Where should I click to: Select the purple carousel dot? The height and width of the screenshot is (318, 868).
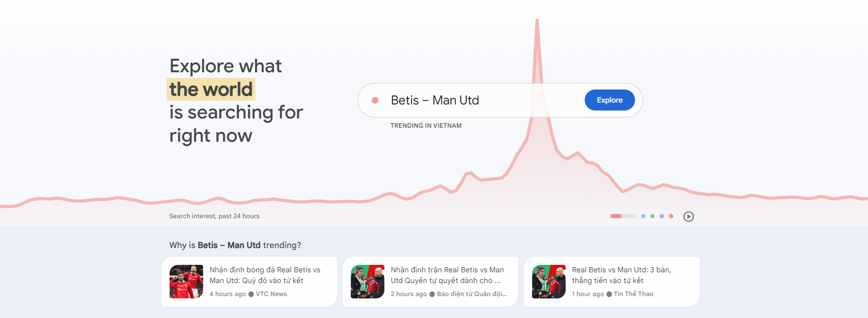pyautogui.click(x=662, y=216)
